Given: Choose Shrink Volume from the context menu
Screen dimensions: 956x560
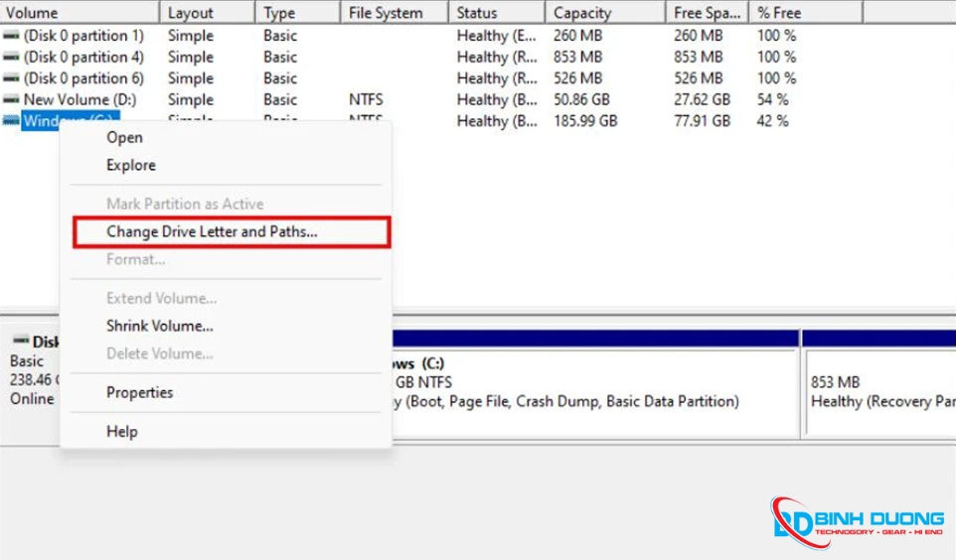Looking at the screenshot, I should 159,326.
